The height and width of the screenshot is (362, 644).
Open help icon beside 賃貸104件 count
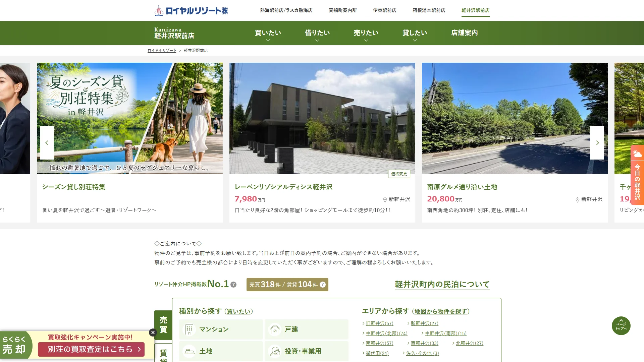tap(323, 285)
